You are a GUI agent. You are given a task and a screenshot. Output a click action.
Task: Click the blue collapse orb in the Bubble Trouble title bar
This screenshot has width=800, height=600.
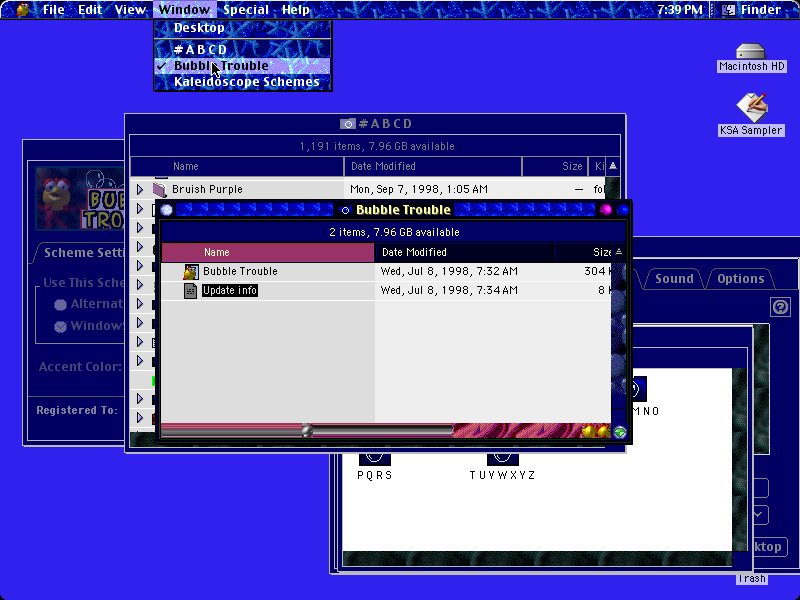(x=622, y=210)
